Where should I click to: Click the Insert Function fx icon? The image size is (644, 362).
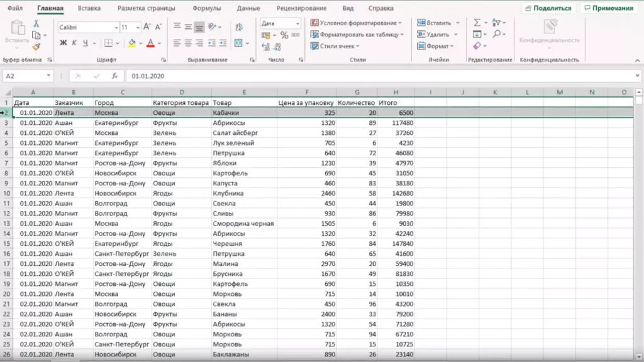tap(114, 76)
